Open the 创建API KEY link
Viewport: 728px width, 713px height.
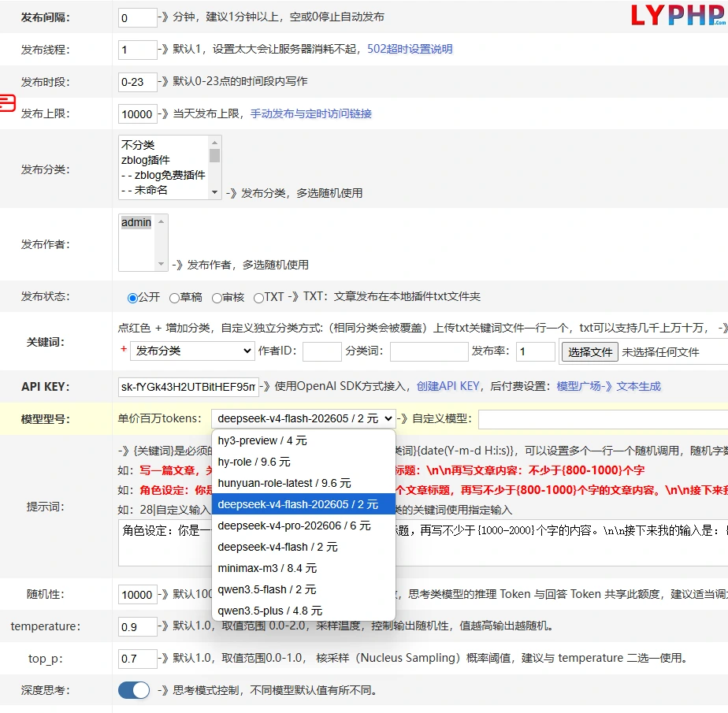[x=448, y=386]
